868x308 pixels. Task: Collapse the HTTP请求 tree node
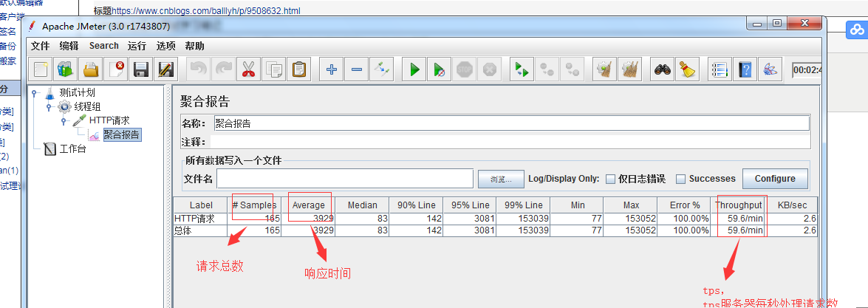(64, 120)
